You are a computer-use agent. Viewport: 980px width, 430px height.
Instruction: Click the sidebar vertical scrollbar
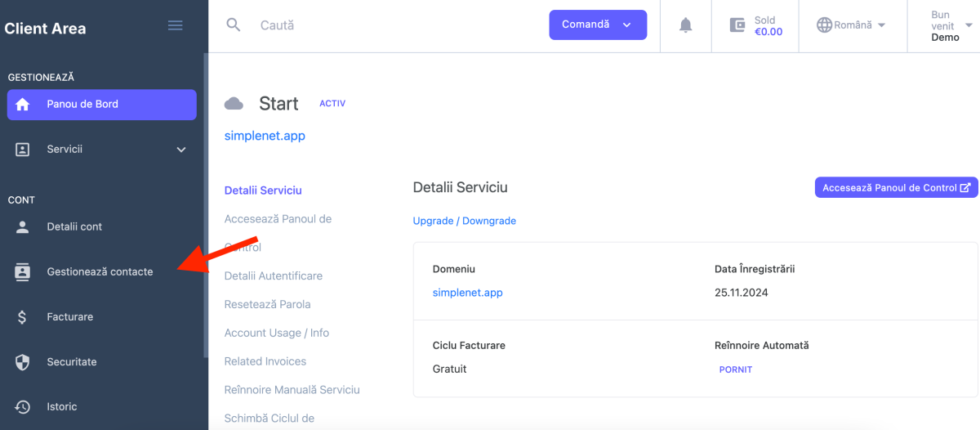[205, 204]
